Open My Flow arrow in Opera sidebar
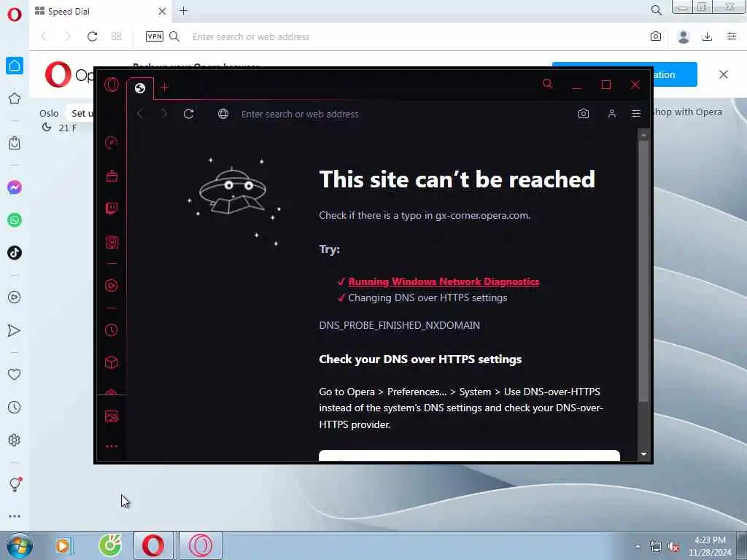 pyautogui.click(x=15, y=330)
